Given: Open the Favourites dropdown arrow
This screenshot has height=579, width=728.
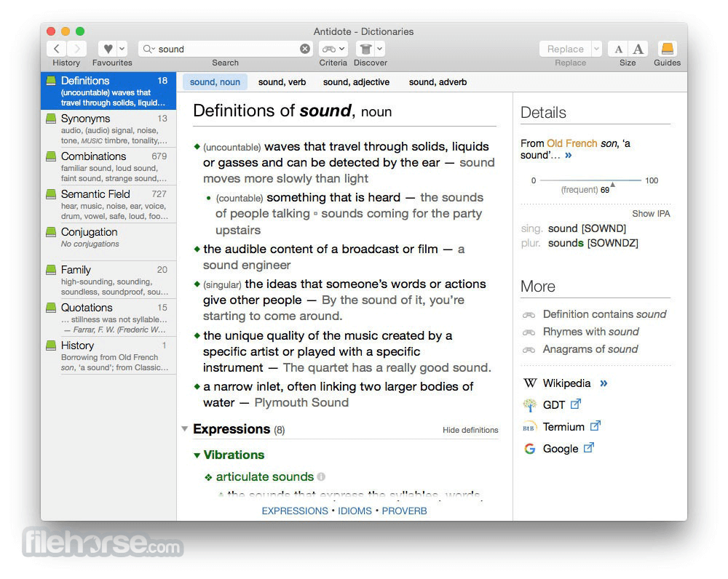Looking at the screenshot, I should 122,49.
